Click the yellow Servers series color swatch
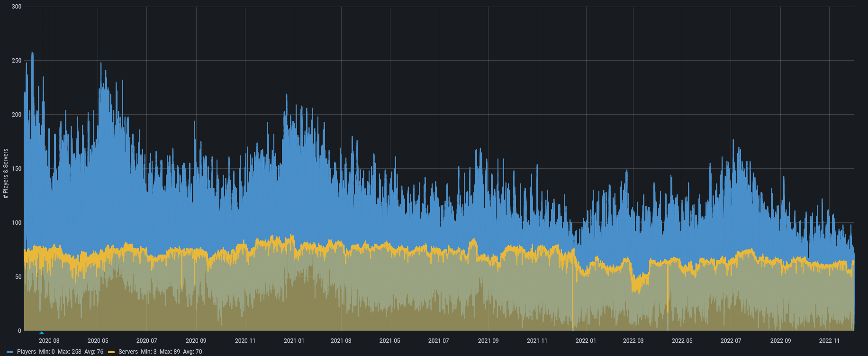This screenshot has height=356, width=868. point(111,352)
